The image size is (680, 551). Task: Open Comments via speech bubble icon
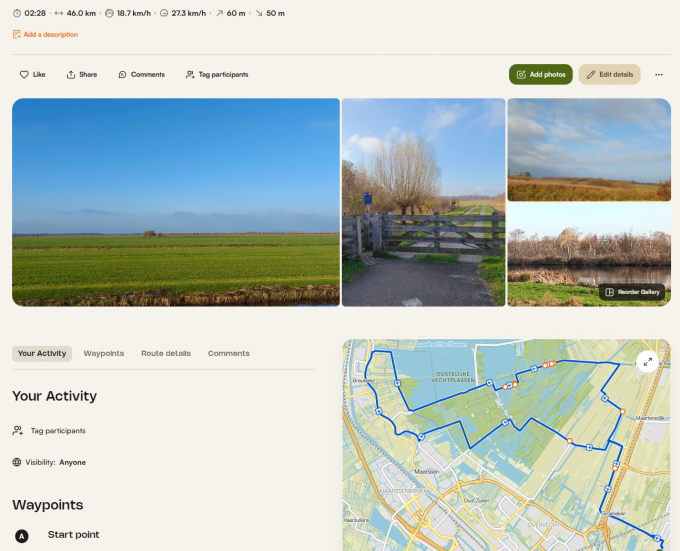coord(122,75)
